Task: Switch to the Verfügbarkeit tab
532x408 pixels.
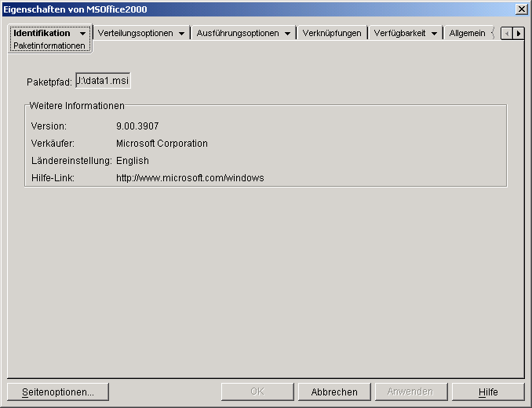Action: [399, 33]
